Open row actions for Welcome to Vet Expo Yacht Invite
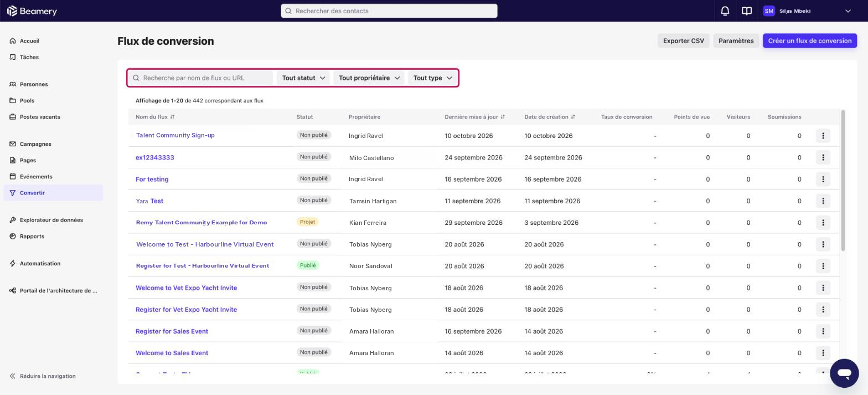Viewport: 868px width, 395px height. point(823,288)
